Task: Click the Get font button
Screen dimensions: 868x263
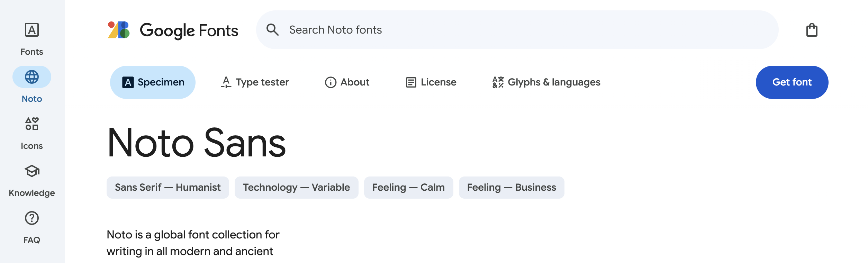Action: [792, 82]
